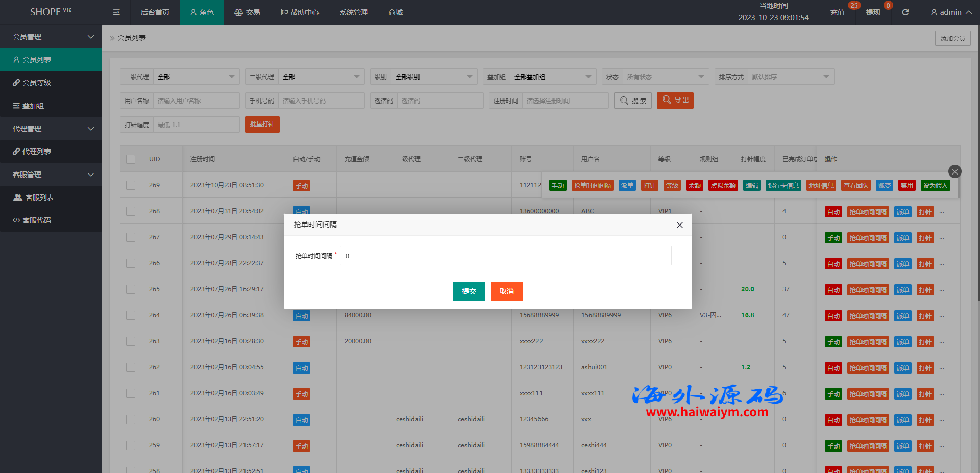
Task: Click the 提交 button in dialog
Action: (x=469, y=291)
